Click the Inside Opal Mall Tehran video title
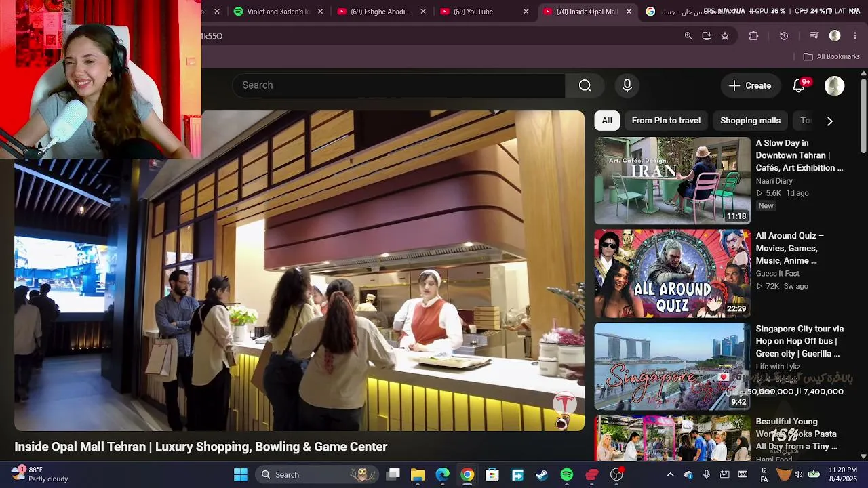868x488 pixels. (201, 447)
